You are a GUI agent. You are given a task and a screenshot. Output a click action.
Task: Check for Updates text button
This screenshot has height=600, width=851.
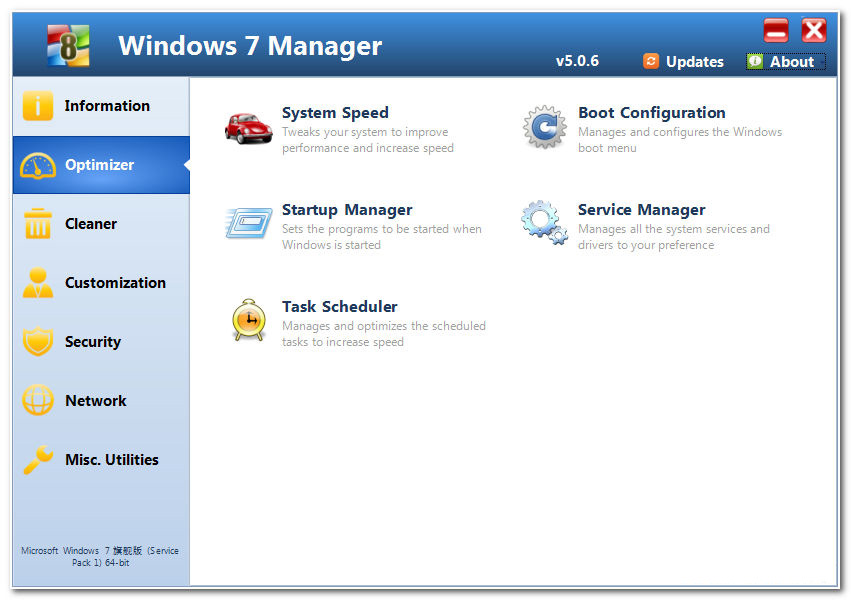pyautogui.click(x=695, y=62)
